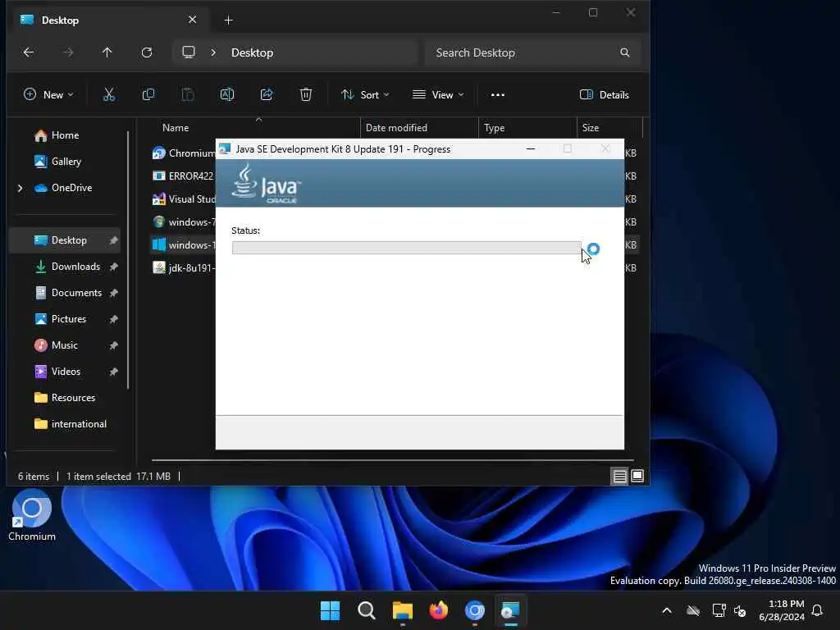Expand the OneDrive tree node

coord(20,188)
